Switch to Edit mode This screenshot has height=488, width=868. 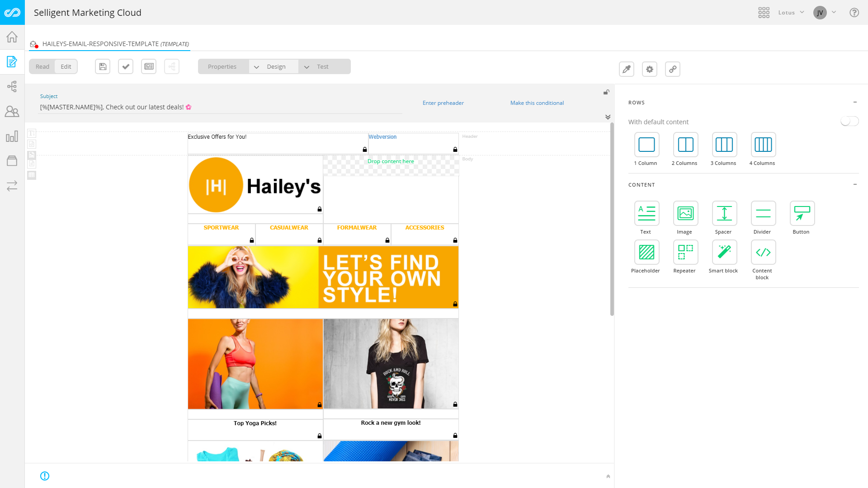click(x=66, y=66)
